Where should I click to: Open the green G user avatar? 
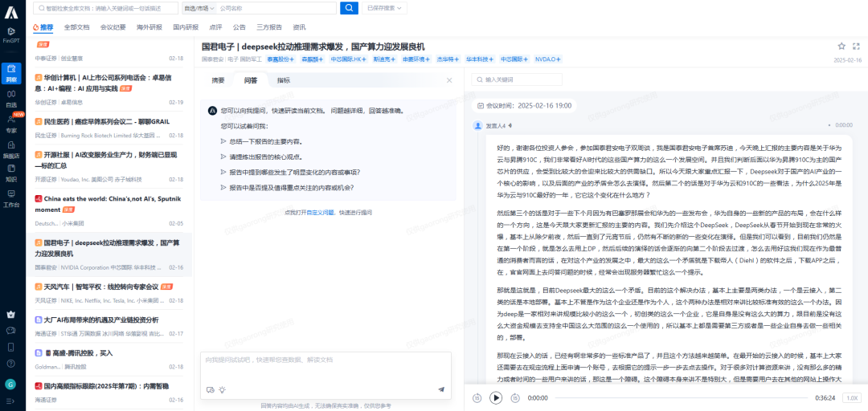pyautogui.click(x=10, y=384)
